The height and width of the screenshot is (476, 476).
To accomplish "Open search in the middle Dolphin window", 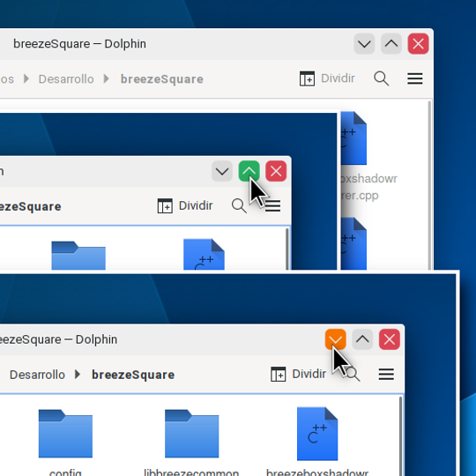I will (x=239, y=205).
